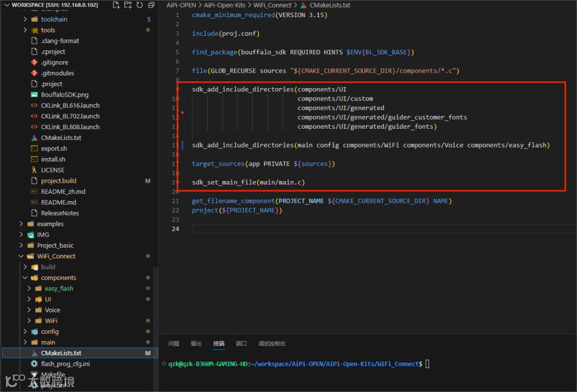Open flash_prog_cfg.ini file
577x392 pixels.
(x=65, y=364)
